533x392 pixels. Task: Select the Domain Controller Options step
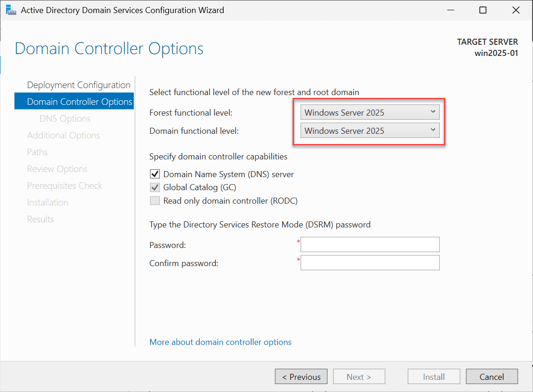79,102
